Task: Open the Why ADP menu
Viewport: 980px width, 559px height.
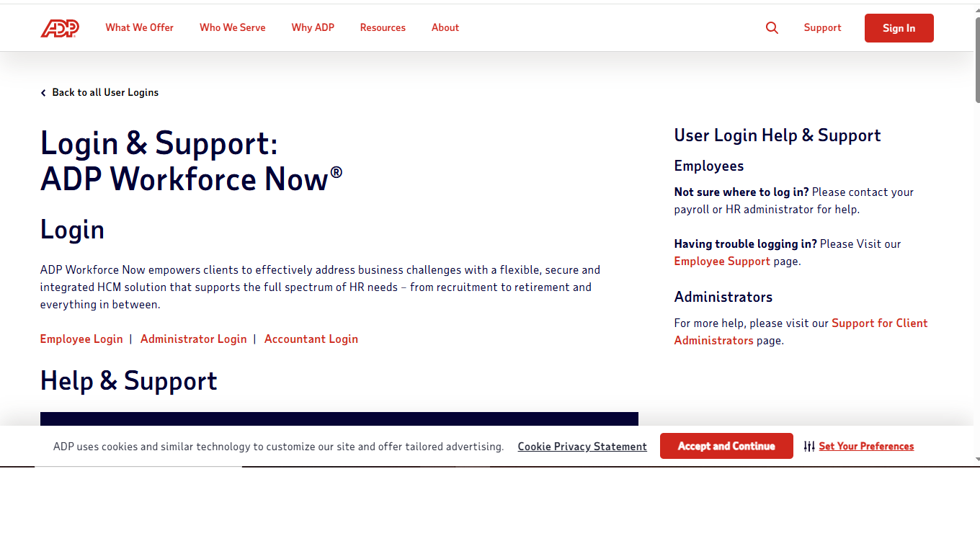Action: pos(313,27)
